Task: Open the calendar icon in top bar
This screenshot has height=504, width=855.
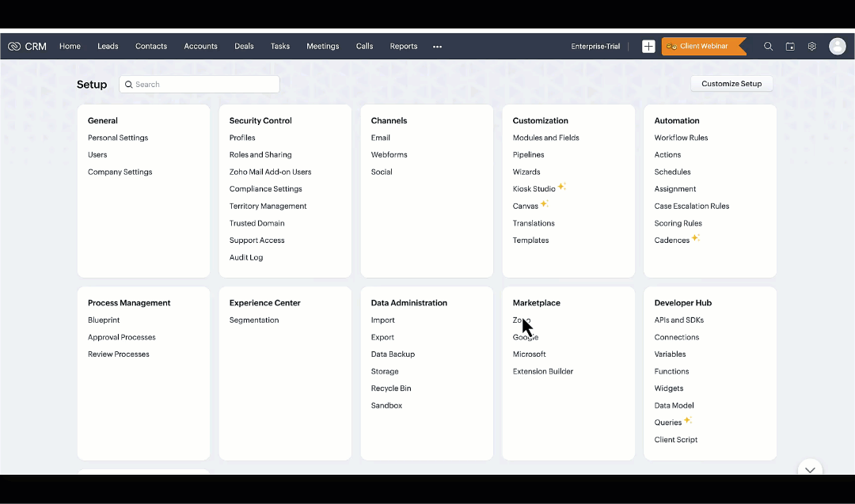Action: click(x=790, y=47)
